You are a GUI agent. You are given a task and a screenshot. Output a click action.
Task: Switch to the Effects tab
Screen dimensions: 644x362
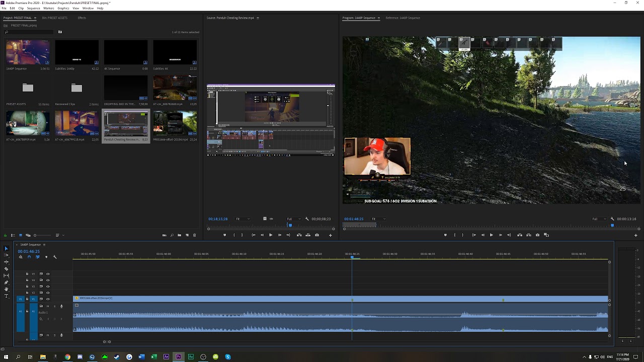(82, 18)
